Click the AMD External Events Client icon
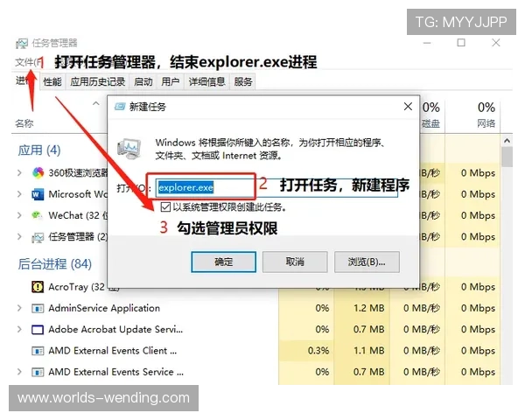 tap(38, 351)
